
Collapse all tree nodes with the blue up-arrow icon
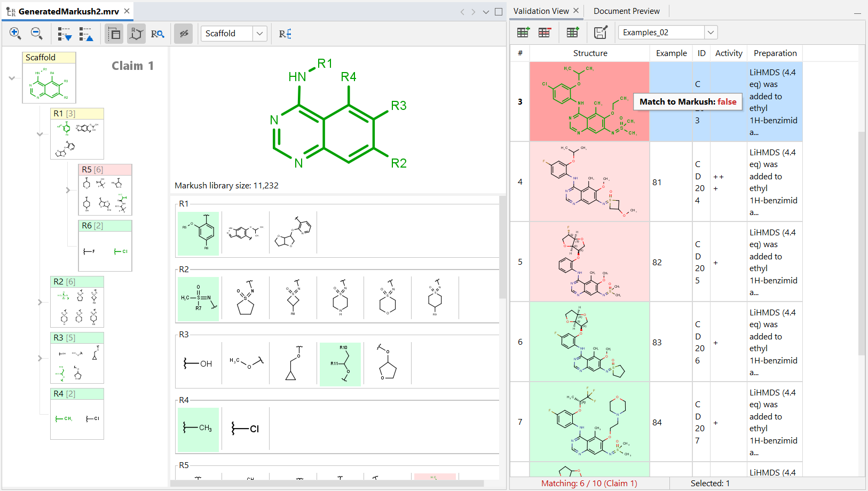[86, 34]
